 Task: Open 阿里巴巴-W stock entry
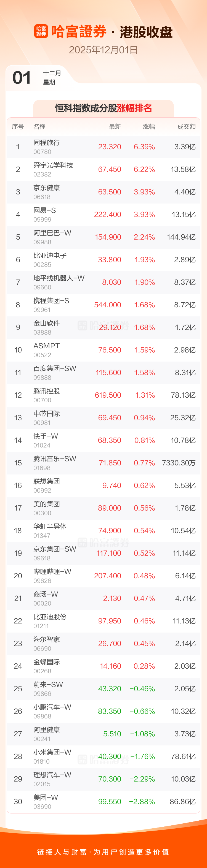pos(52,233)
